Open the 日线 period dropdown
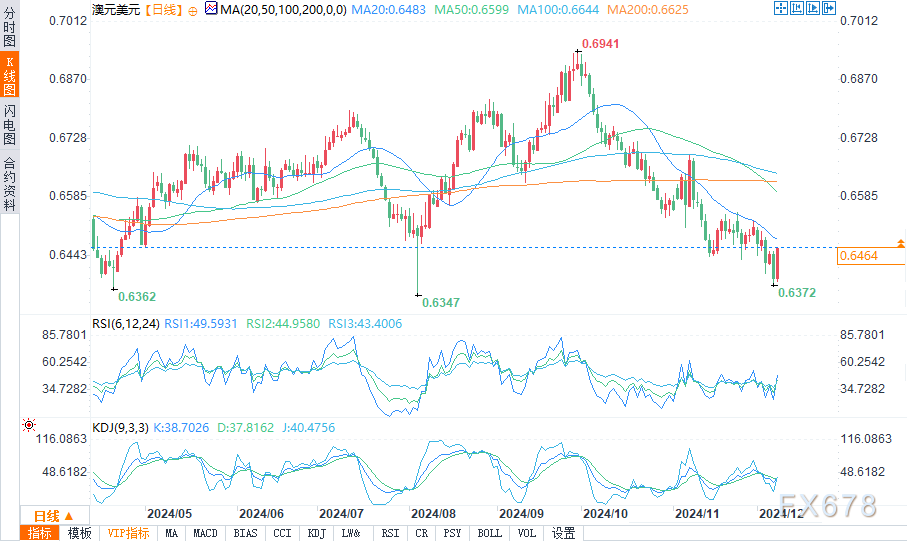Image resolution: width=907 pixels, height=541 pixels. 54,516
